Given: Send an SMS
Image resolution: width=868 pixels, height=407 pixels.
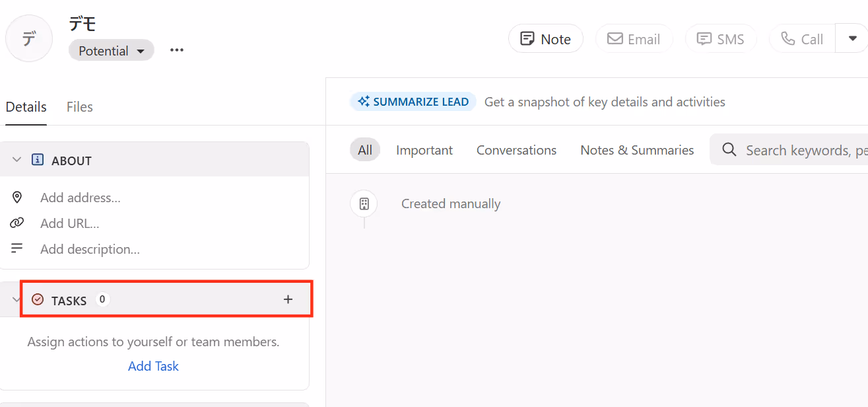Looking at the screenshot, I should 721,39.
